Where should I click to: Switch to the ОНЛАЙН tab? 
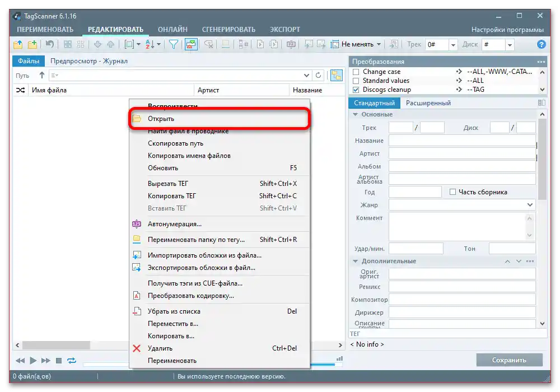click(x=172, y=30)
